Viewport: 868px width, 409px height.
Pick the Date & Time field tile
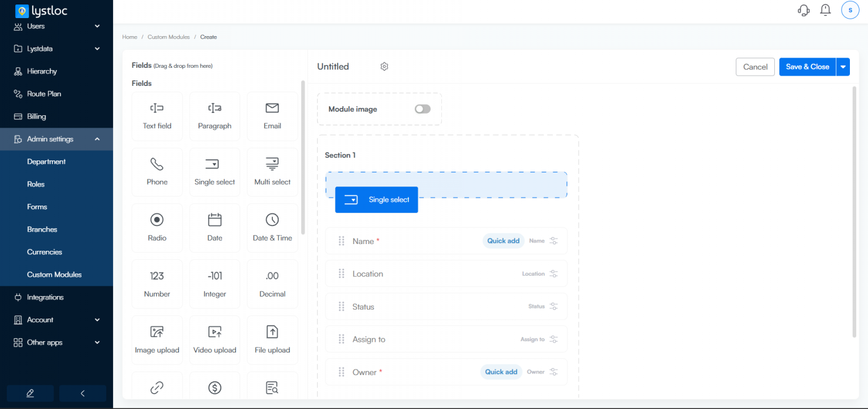tap(272, 228)
